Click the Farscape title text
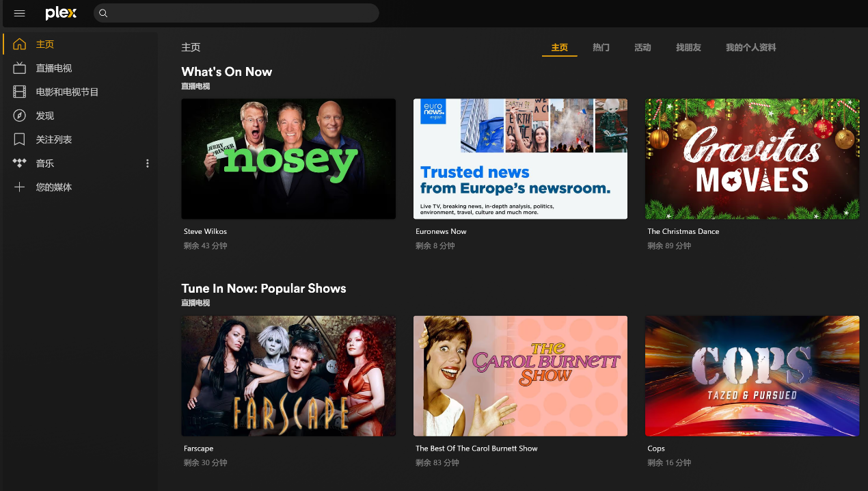868x491 pixels. point(198,449)
